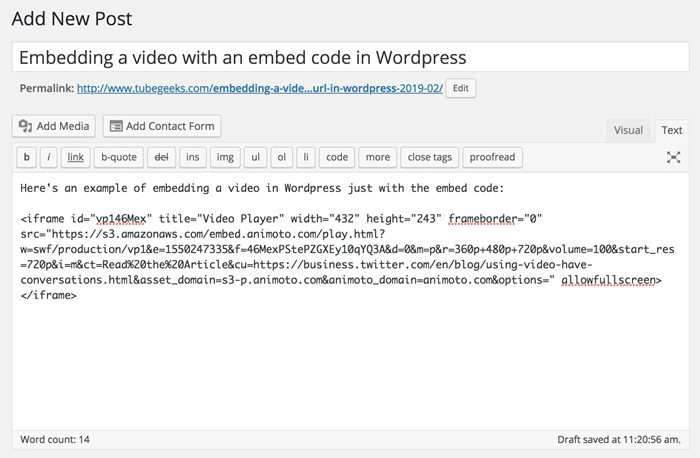Click the Add Contact Form button
The height and width of the screenshot is (458, 700).
[x=161, y=126]
